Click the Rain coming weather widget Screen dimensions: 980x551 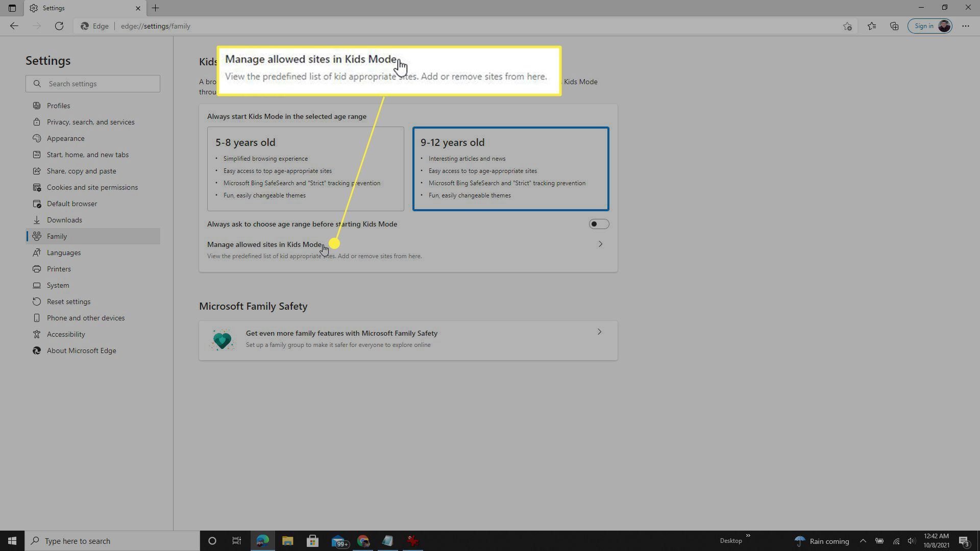(822, 541)
